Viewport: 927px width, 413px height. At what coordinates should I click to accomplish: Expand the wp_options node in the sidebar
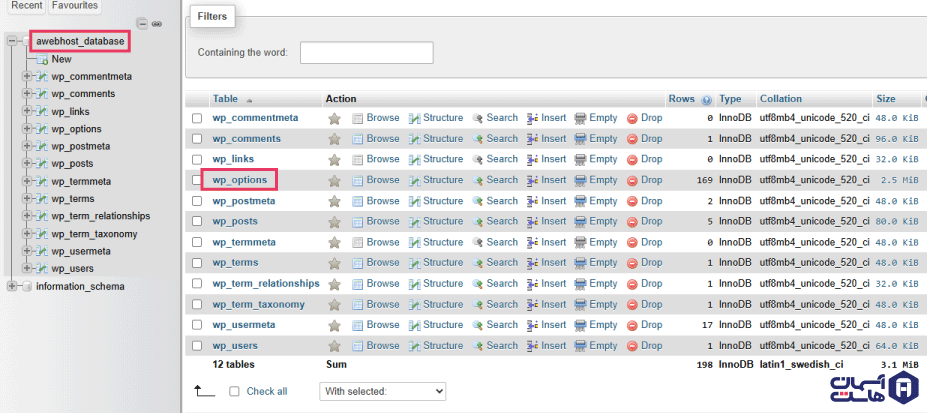(27, 129)
